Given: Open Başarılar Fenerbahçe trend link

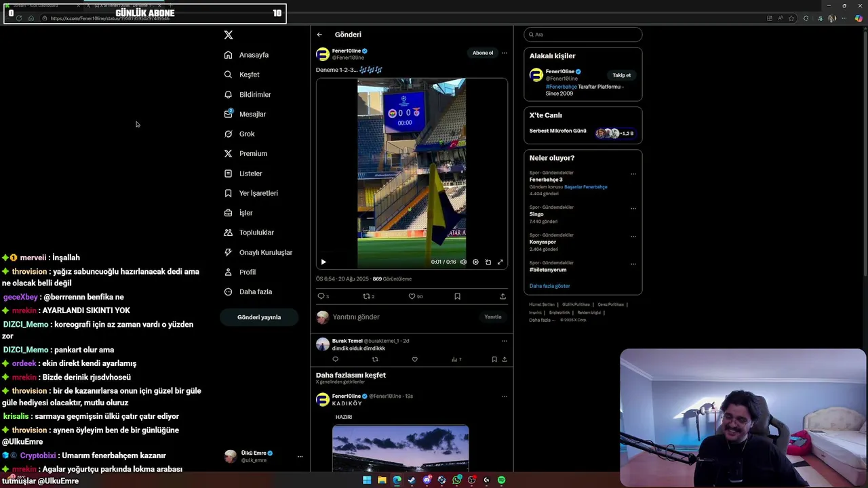Looking at the screenshot, I should click(x=586, y=187).
